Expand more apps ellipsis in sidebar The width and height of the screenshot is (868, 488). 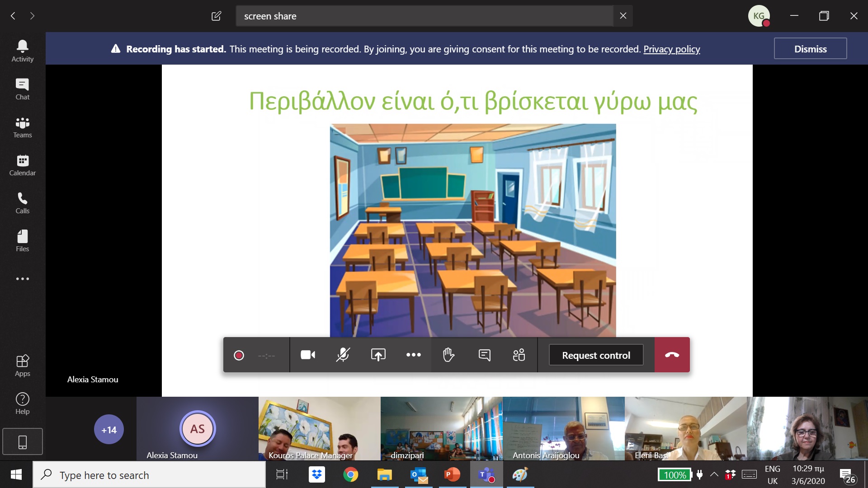(22, 279)
